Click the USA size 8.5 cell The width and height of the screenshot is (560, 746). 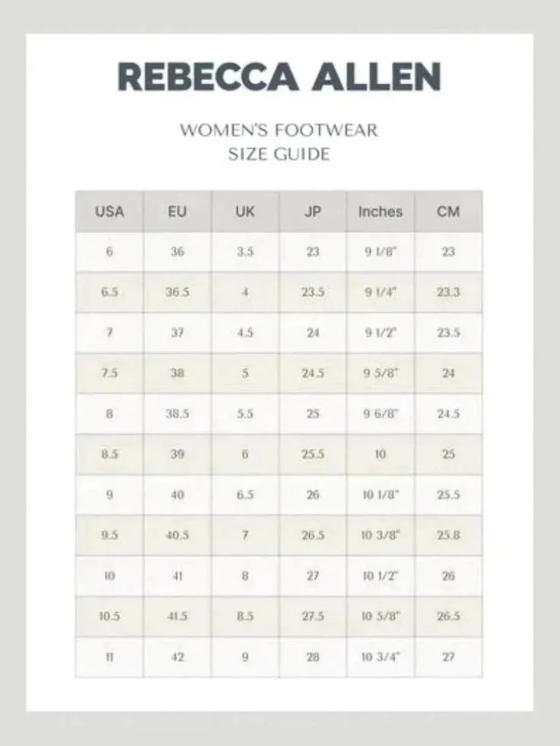(x=109, y=455)
